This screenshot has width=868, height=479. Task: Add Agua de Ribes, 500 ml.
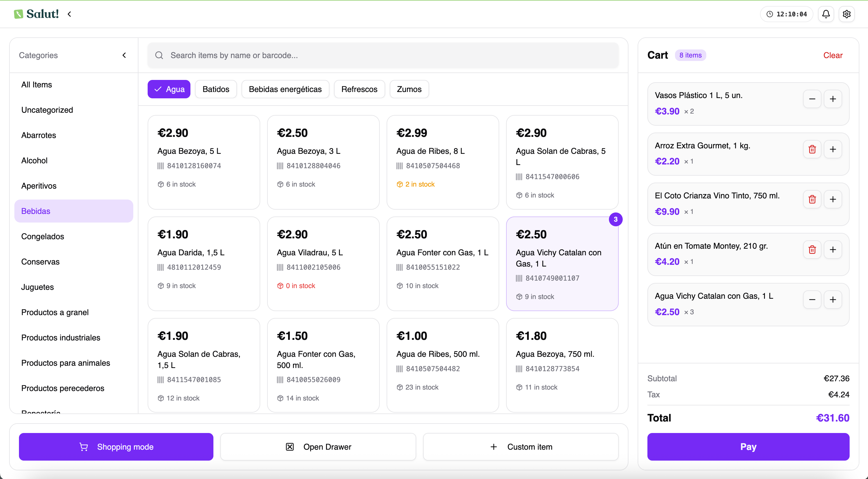[443, 365]
